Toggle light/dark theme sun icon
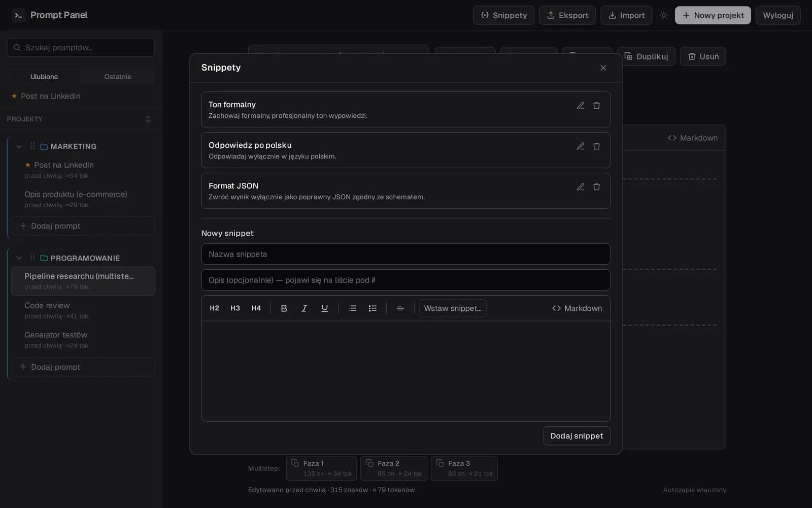Image resolution: width=812 pixels, height=508 pixels. [x=663, y=15]
